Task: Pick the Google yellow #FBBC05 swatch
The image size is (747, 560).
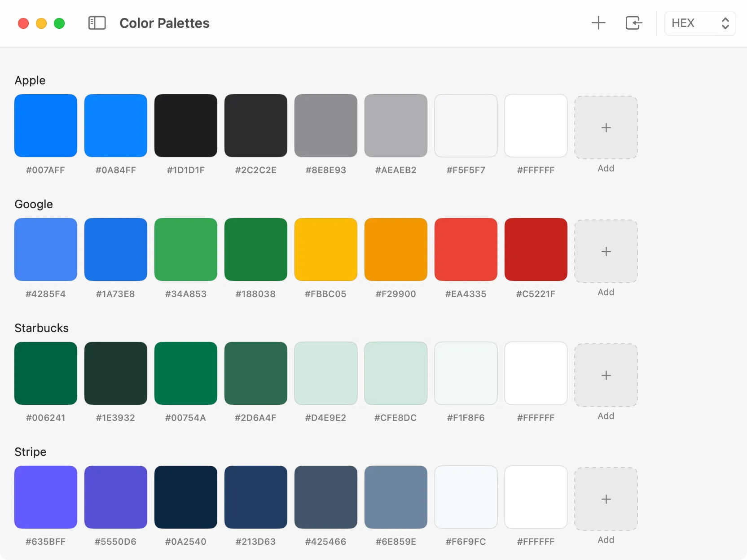Action: (326, 249)
